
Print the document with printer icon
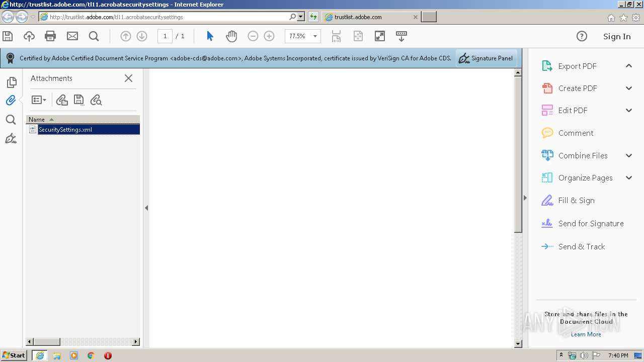(x=50, y=36)
